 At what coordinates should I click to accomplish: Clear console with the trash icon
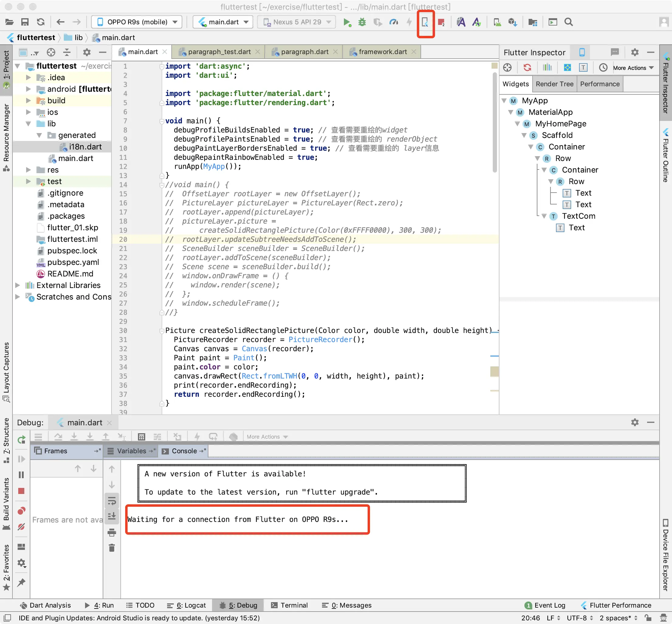coord(112,548)
